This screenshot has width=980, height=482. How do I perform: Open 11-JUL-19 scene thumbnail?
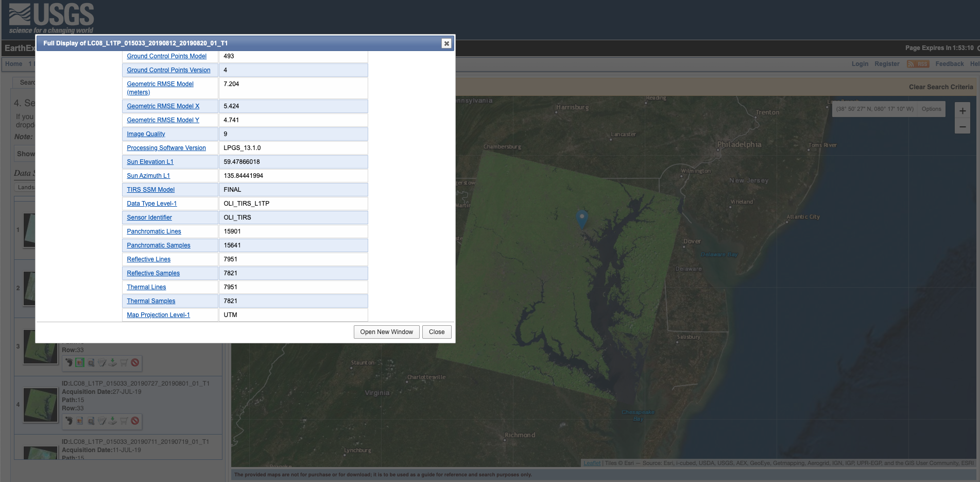coord(41,453)
